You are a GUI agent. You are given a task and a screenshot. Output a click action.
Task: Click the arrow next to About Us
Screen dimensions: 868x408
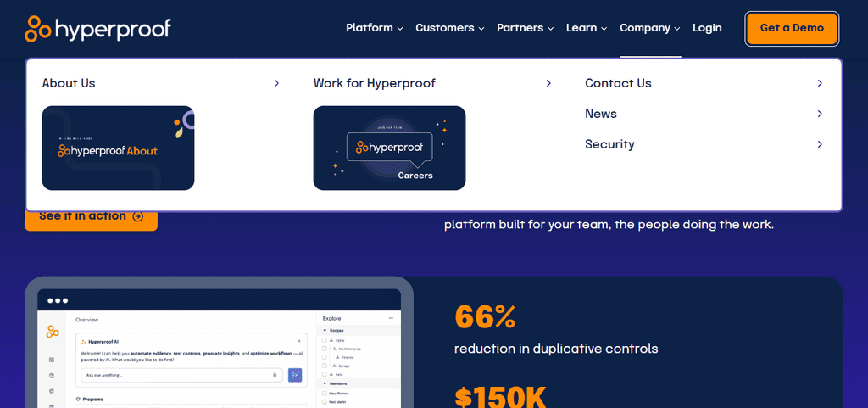(x=276, y=83)
